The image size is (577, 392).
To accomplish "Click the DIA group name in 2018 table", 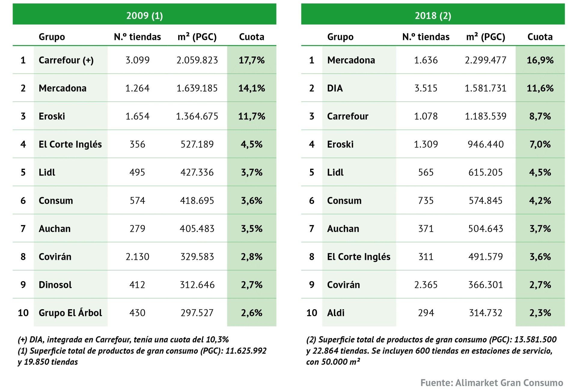I will pos(335,88).
